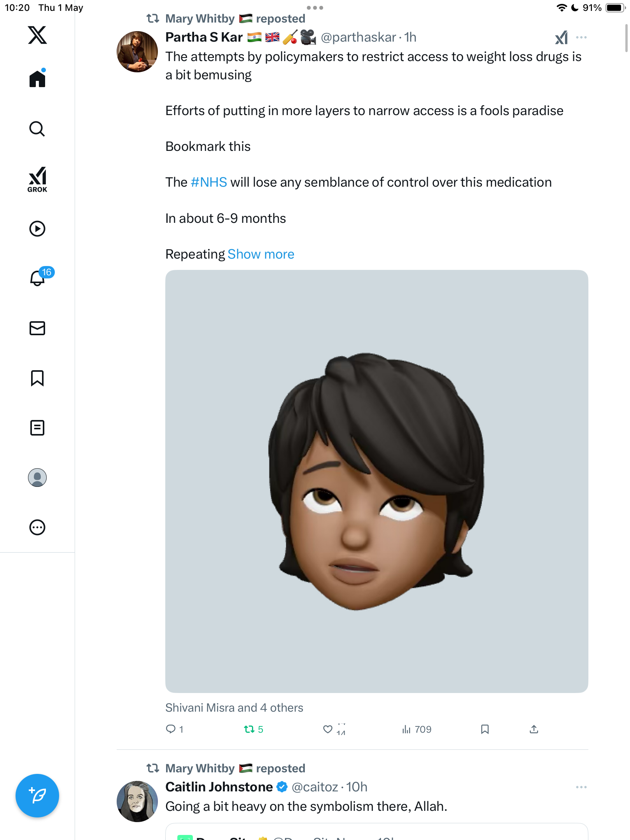
Task: Open the X logo home icon
Action: coord(37,35)
